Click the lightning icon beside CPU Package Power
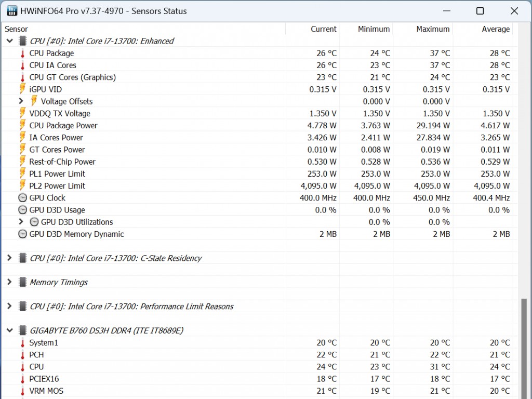Screen dimensions: 532x399 click(22, 125)
